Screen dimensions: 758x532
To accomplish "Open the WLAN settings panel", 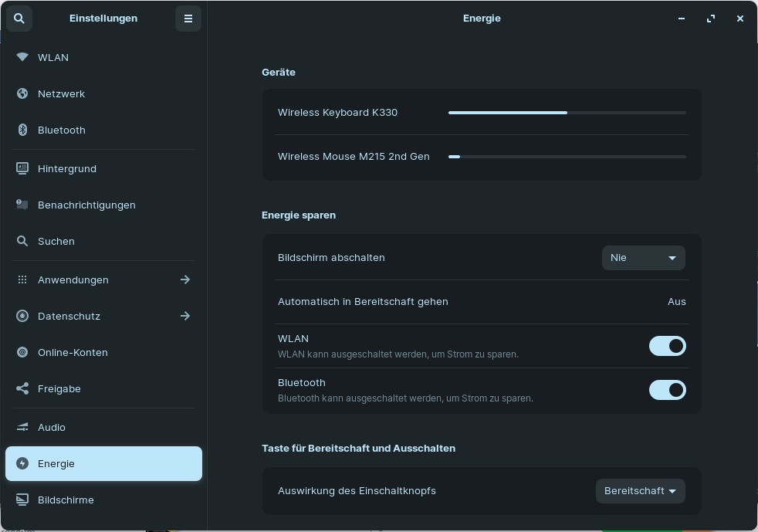I will tap(103, 57).
